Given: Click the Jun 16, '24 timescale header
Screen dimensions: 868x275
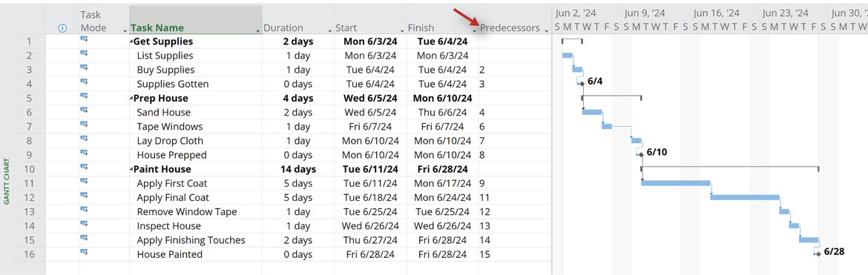Looking at the screenshot, I should pos(716,13).
